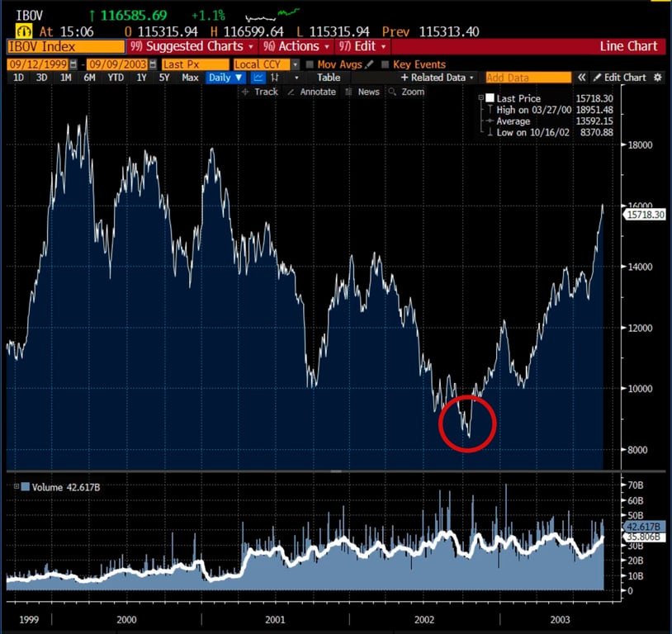Open the Table view
This screenshot has width=672, height=634.
pyautogui.click(x=329, y=78)
